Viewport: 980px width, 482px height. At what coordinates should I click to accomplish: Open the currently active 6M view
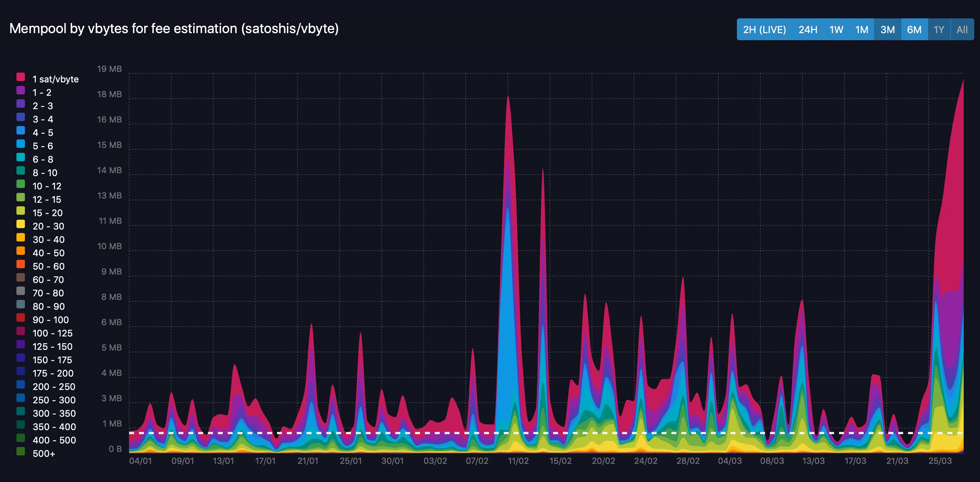coord(914,29)
